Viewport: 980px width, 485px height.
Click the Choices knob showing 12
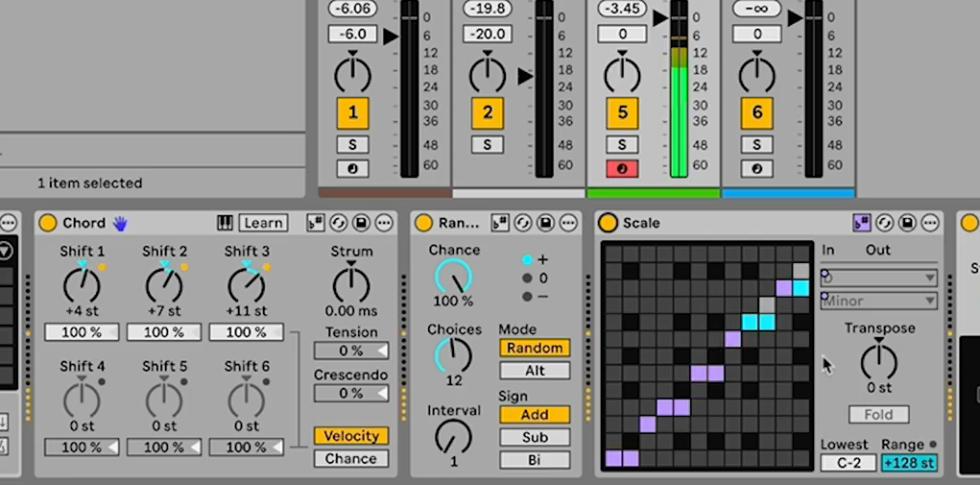454,356
